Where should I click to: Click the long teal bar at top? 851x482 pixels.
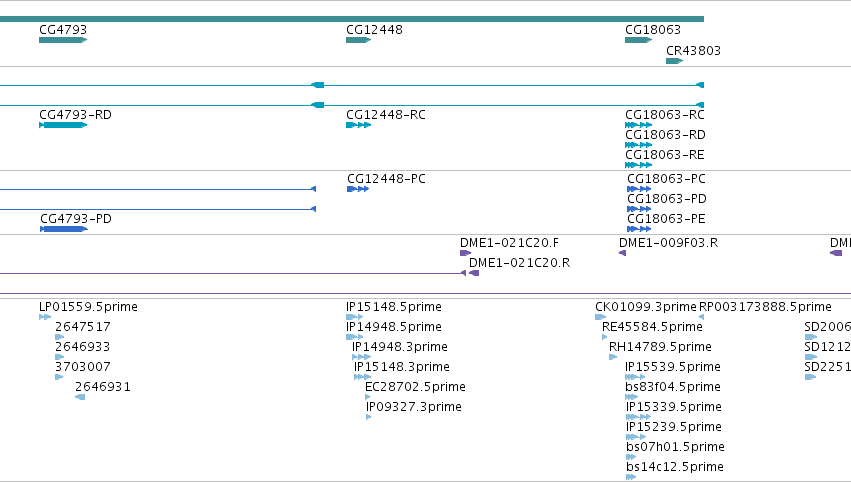pos(352,19)
